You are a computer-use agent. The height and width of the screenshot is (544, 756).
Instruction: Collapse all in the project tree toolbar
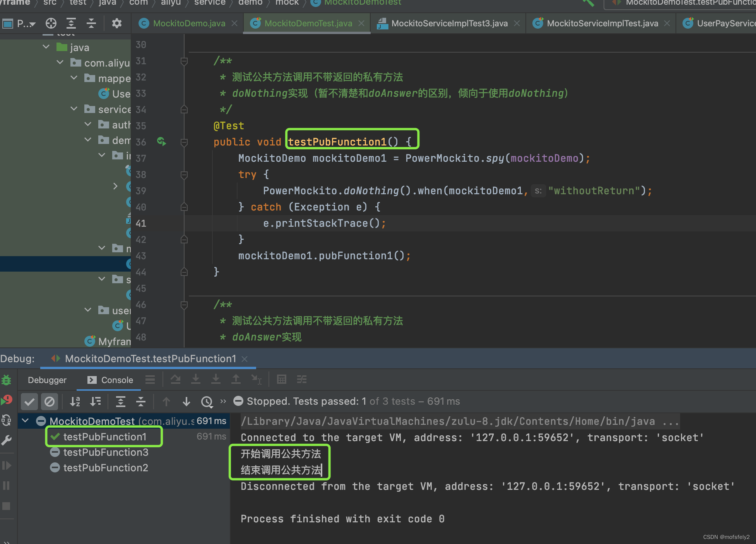(91, 24)
